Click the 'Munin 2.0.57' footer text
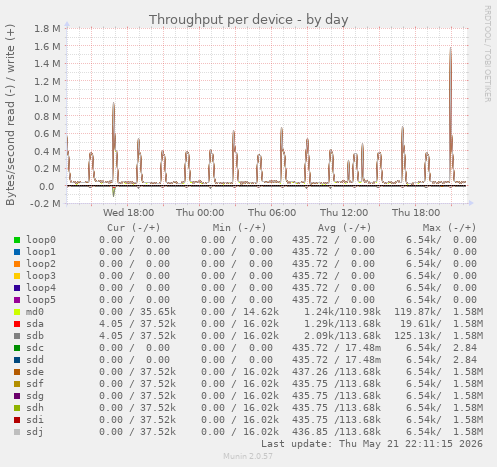 248,456
